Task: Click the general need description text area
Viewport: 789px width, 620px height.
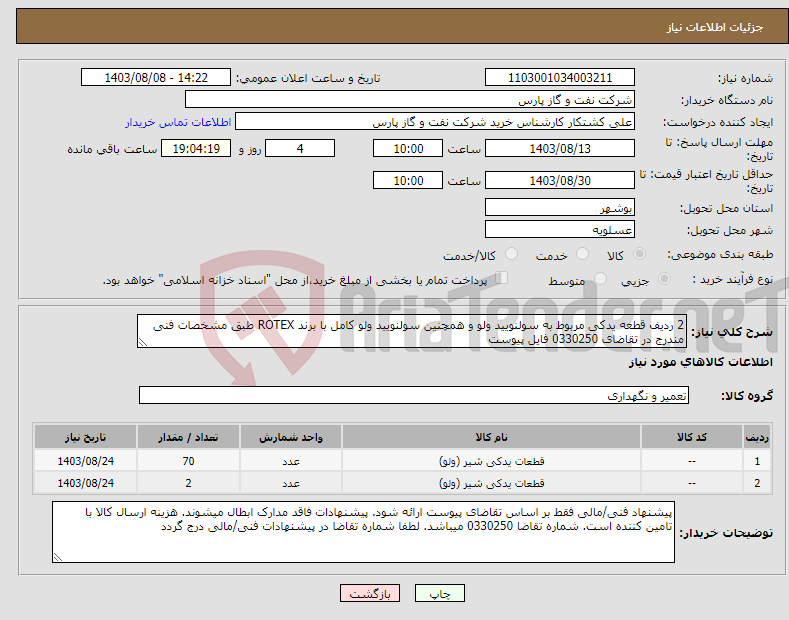Action: [x=412, y=331]
